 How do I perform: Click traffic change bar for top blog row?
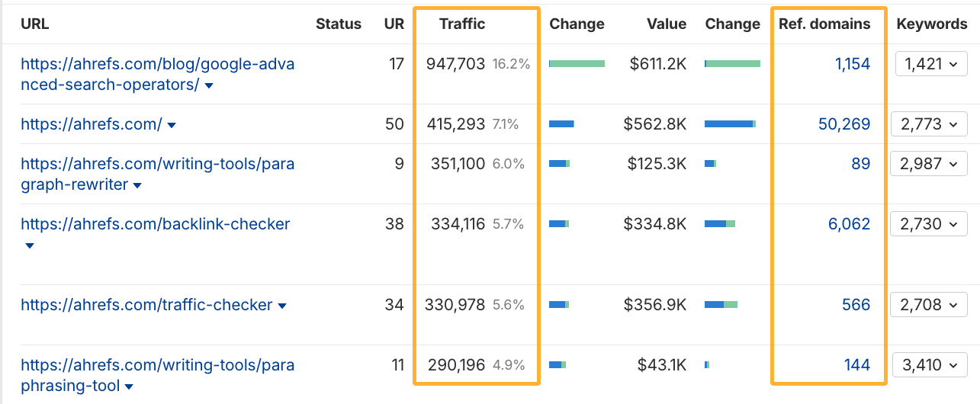[577, 64]
